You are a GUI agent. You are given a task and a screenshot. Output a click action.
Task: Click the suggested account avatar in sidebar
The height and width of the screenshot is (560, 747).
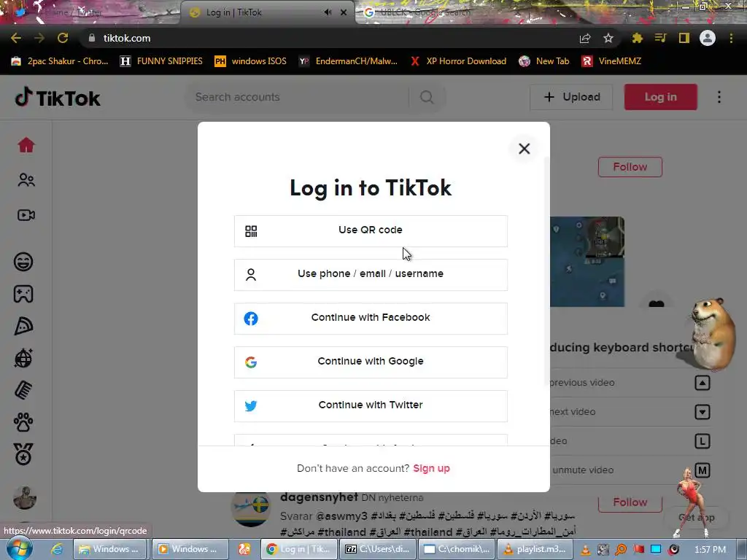[x=25, y=497]
